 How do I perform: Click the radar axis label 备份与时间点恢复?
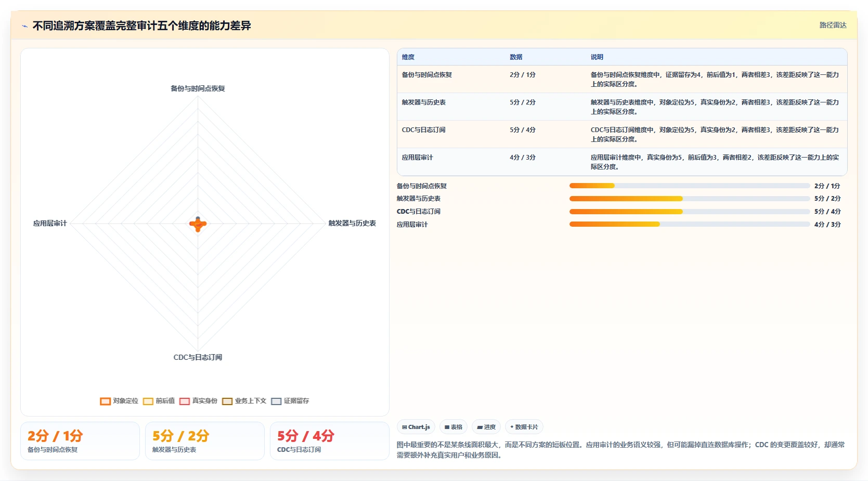[198, 88]
